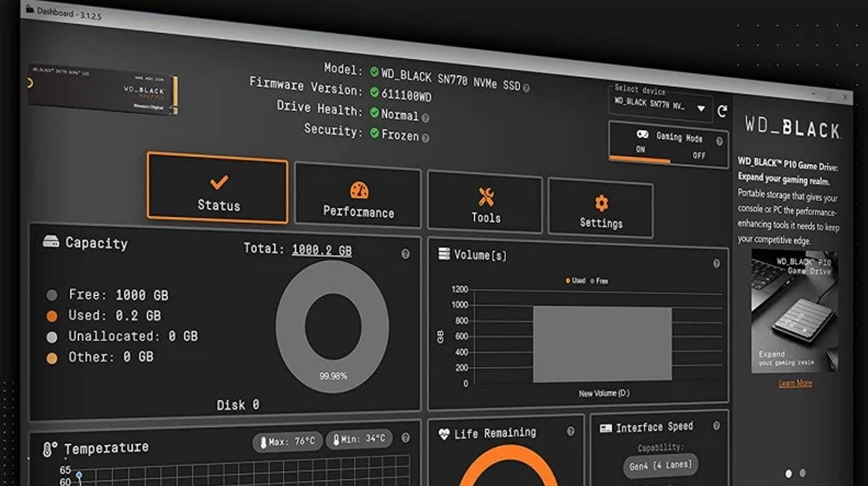The image size is (868, 486).
Task: Turn Gaming Mode OFF
Action: click(699, 155)
